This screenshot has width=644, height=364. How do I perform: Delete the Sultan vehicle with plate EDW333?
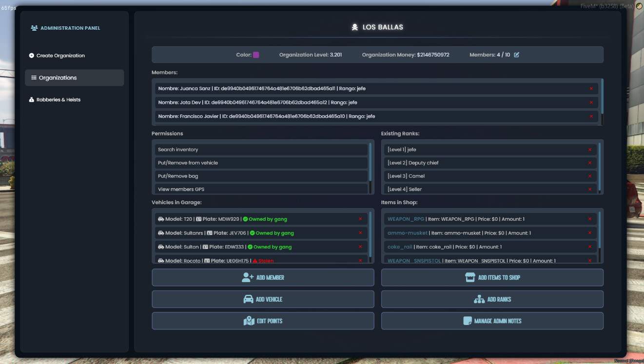361,247
